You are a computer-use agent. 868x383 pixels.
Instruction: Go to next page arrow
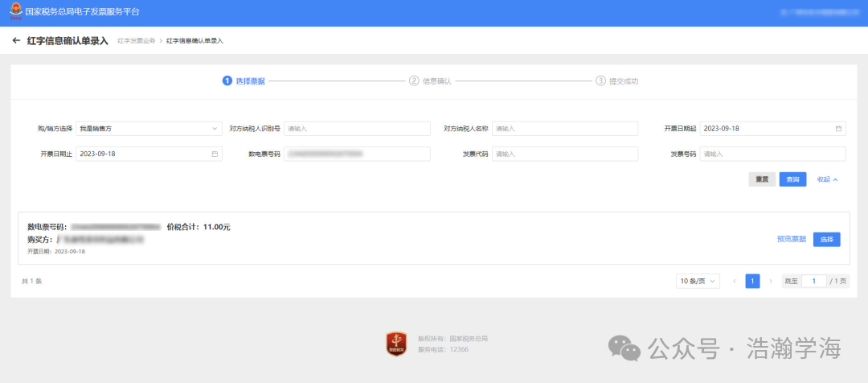[x=771, y=281]
